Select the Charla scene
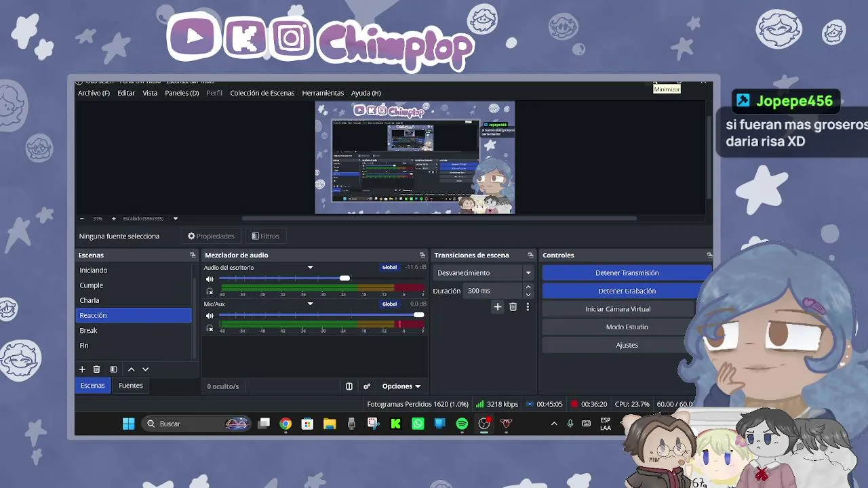 [x=134, y=300]
